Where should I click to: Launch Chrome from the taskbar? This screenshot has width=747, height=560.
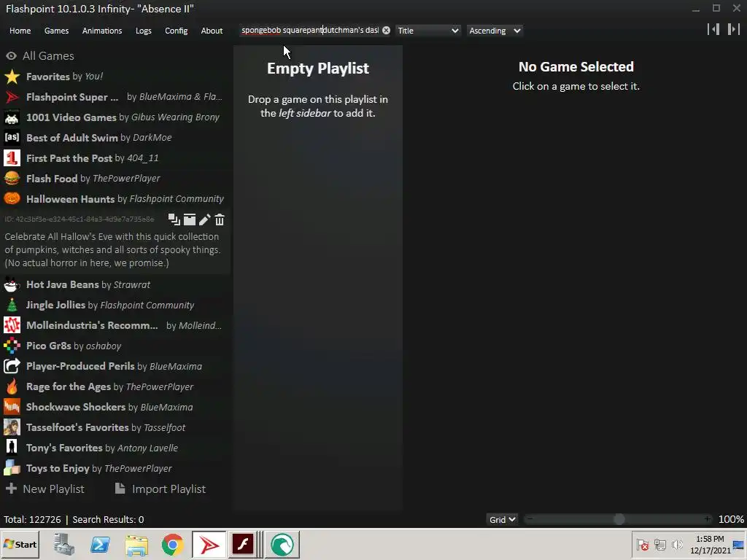click(172, 544)
